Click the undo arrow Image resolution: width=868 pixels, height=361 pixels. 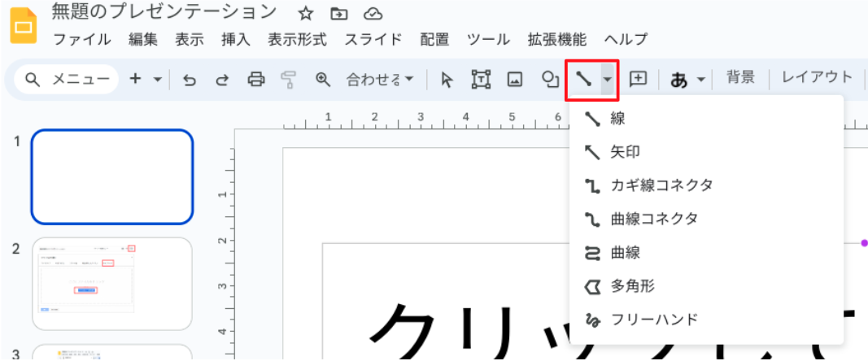point(190,80)
